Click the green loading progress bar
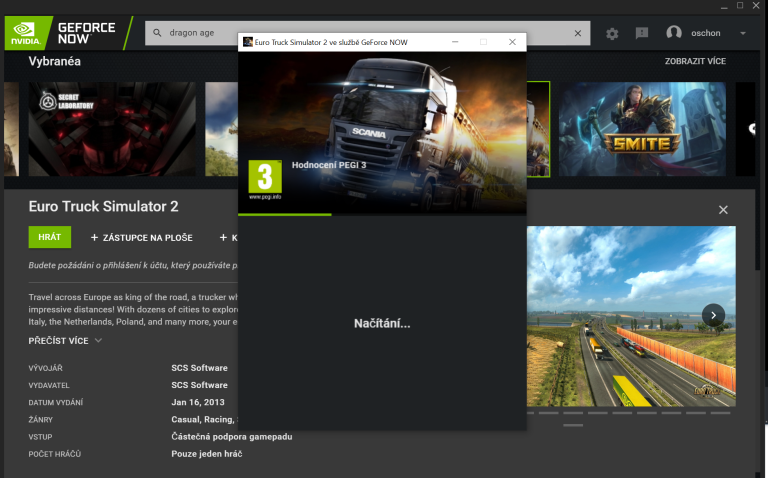This screenshot has height=478, width=768. (285, 215)
